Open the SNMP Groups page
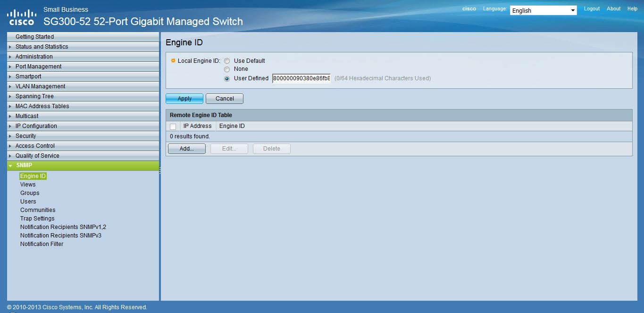Image resolution: width=644 pixels, height=313 pixels. click(x=30, y=193)
